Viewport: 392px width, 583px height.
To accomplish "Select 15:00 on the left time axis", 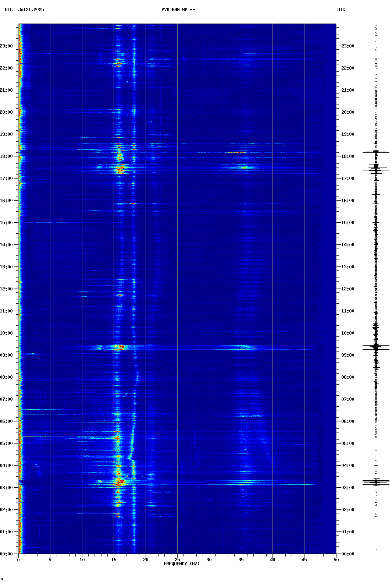I will 6,223.
